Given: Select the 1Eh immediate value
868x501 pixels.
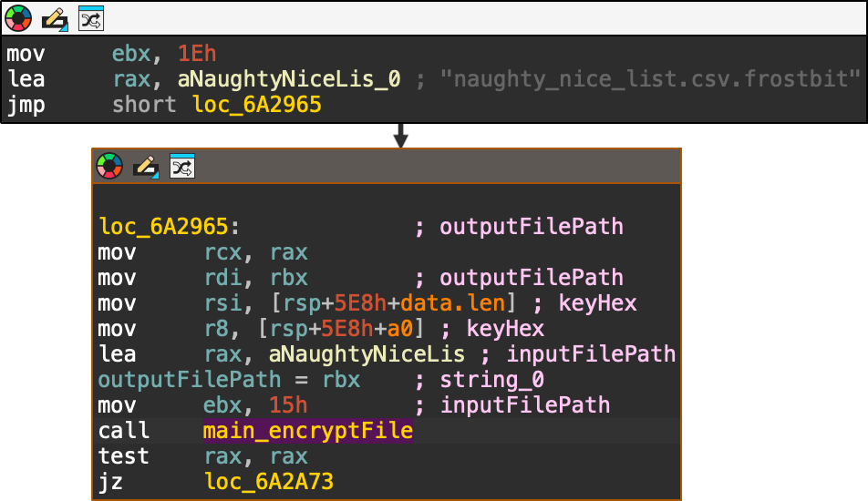Looking at the screenshot, I should coord(198,54).
